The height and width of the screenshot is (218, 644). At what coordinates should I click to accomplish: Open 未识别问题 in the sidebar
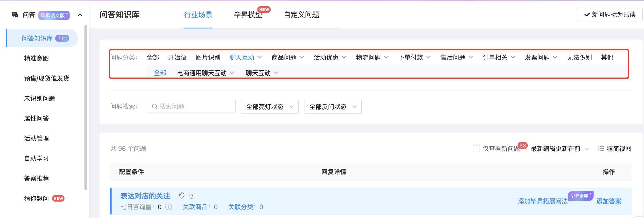pos(40,98)
